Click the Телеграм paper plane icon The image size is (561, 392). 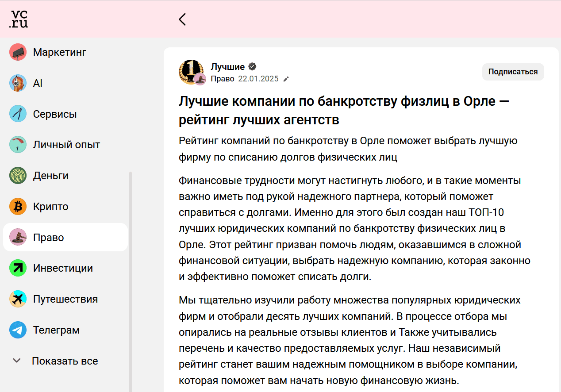(18, 330)
